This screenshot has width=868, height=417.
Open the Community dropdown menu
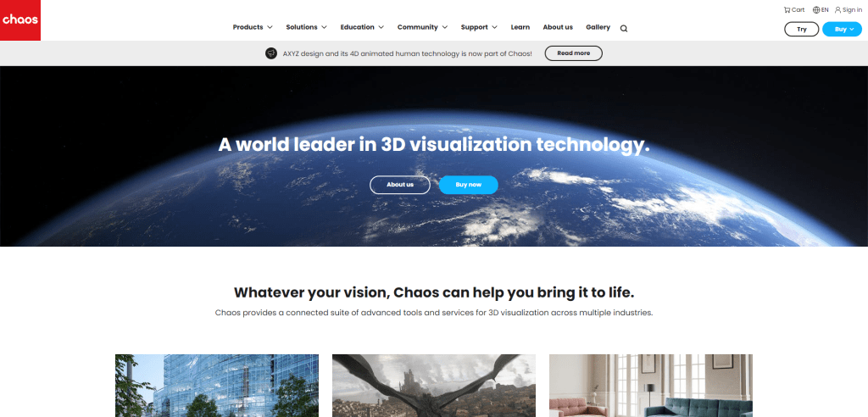(x=422, y=27)
